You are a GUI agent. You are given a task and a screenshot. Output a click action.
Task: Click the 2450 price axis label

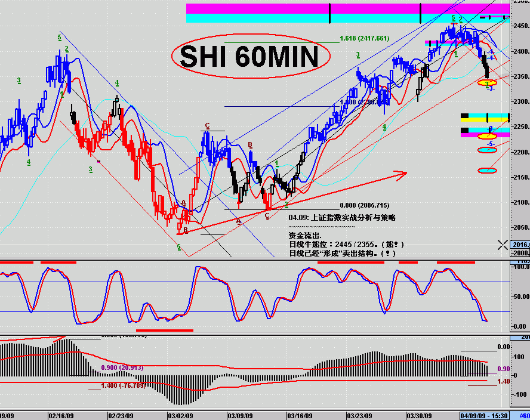pyautogui.click(x=521, y=26)
